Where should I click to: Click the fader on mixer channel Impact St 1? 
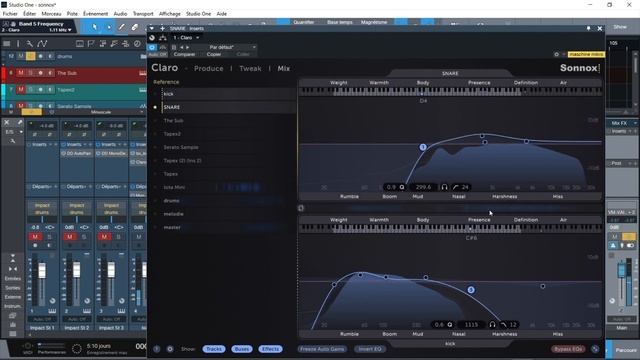(42, 270)
